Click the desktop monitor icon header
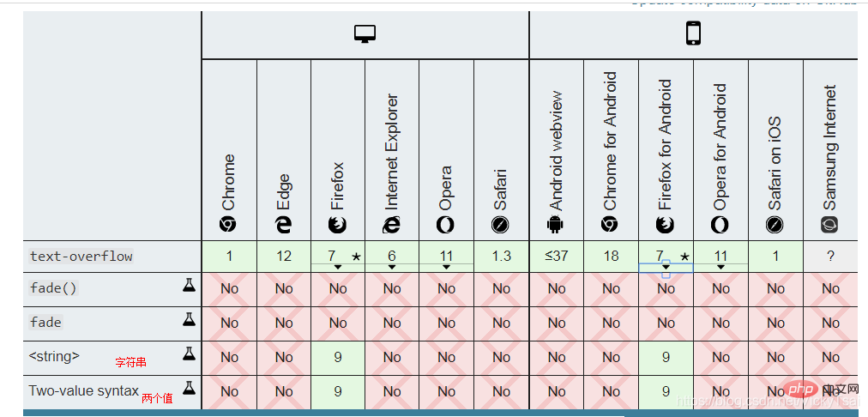 pyautogui.click(x=365, y=34)
